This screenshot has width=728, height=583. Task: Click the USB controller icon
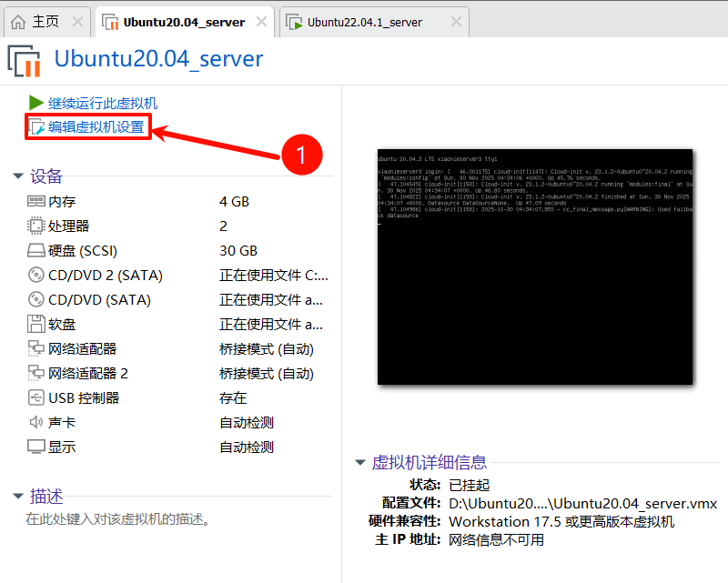[x=35, y=397]
